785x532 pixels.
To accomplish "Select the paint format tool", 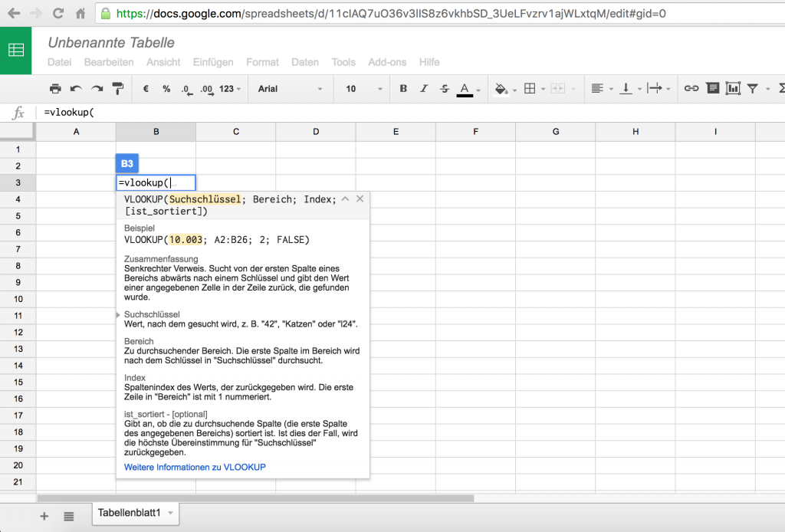I will tap(118, 88).
